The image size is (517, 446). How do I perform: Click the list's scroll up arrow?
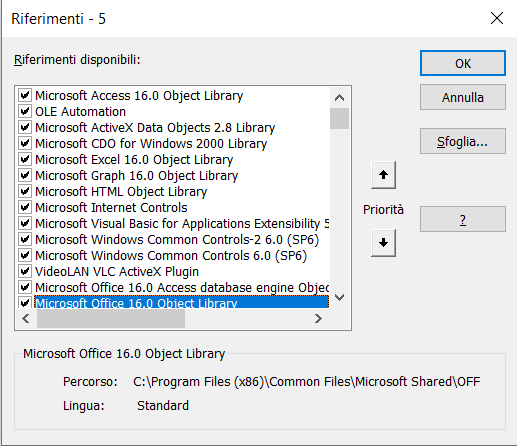(x=339, y=98)
